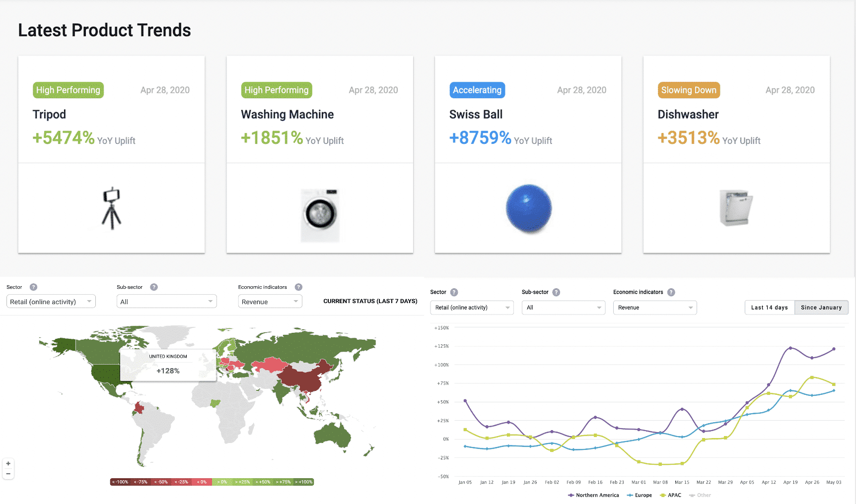Click the +8759% YoY uplift value
Screen dimensions: 856x504
(x=480, y=138)
